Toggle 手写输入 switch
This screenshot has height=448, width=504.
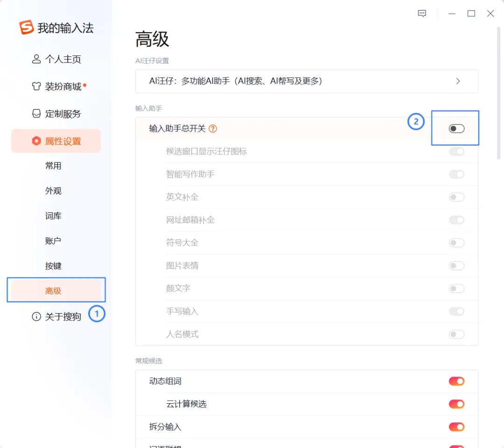[456, 311]
